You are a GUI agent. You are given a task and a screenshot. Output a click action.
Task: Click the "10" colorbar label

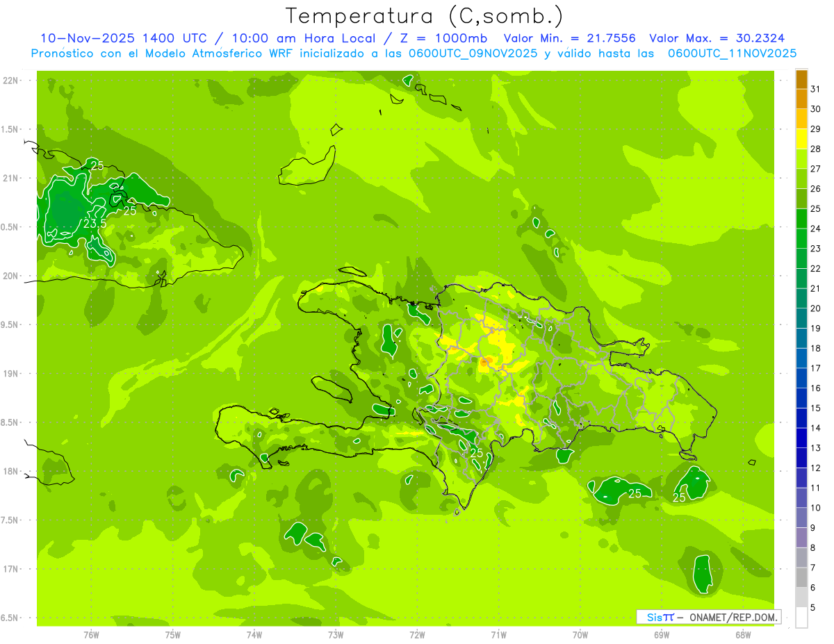coord(816,508)
